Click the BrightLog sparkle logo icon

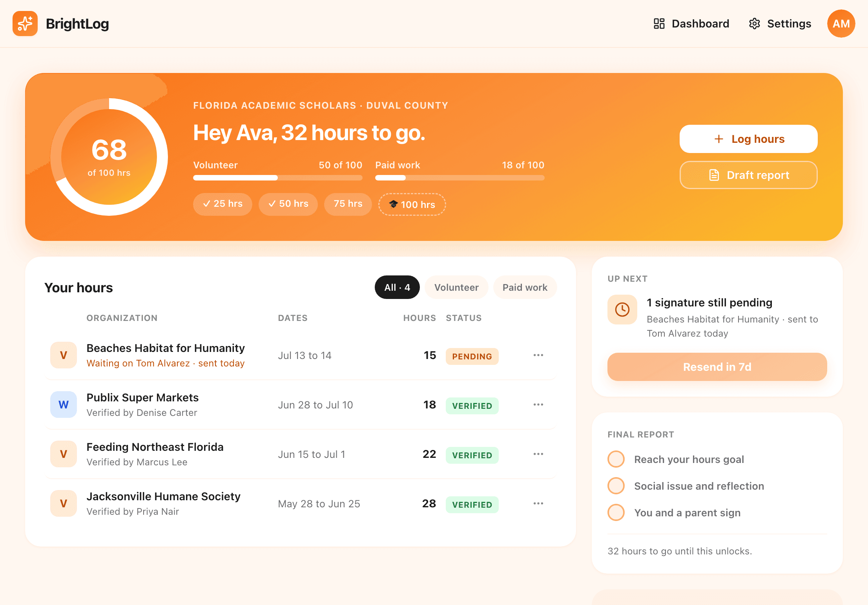25,24
